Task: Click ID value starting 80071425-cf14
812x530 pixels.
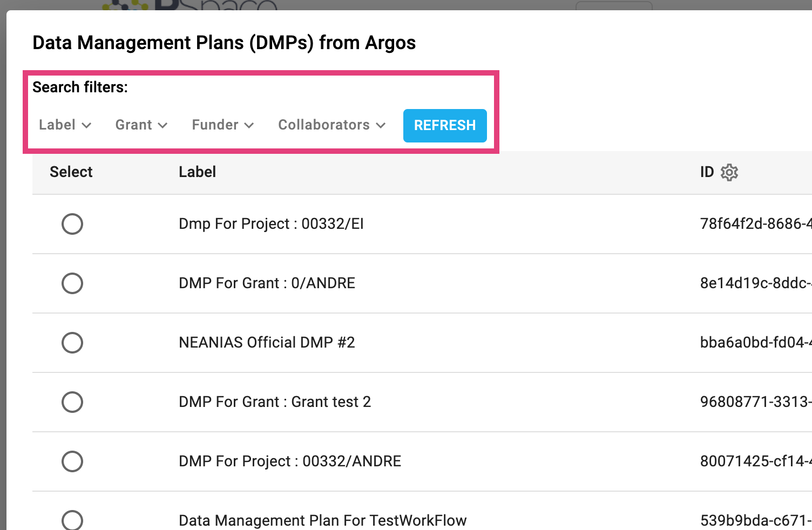Action: [x=756, y=461]
